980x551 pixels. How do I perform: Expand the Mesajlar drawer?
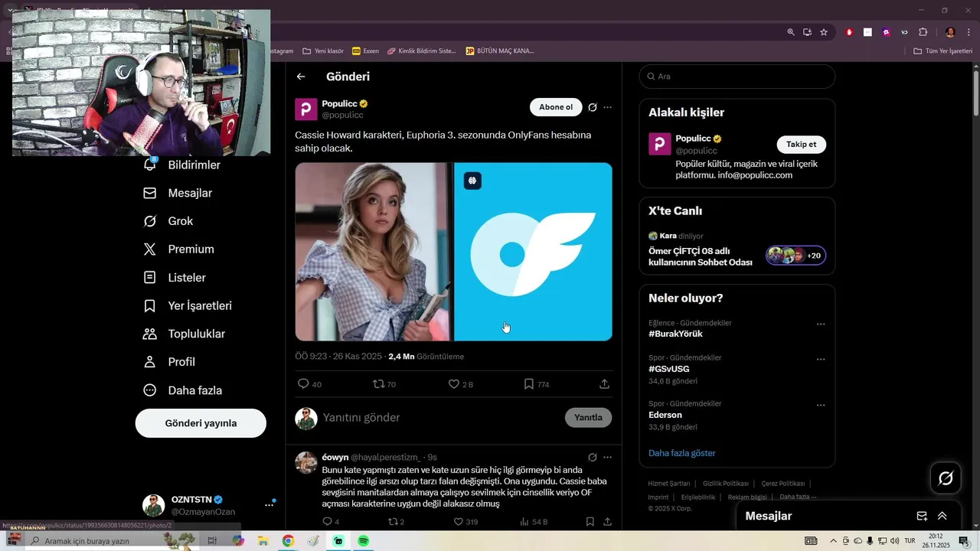pos(942,517)
